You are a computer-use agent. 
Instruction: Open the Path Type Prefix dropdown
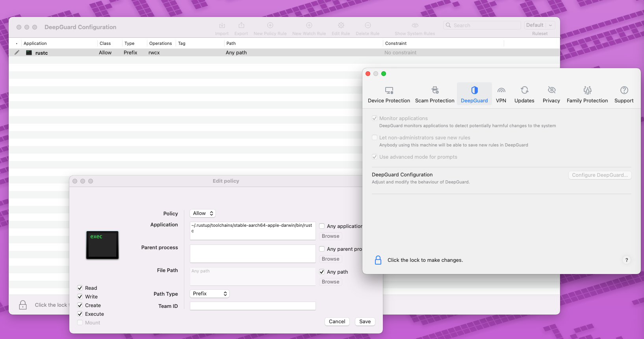pyautogui.click(x=210, y=294)
